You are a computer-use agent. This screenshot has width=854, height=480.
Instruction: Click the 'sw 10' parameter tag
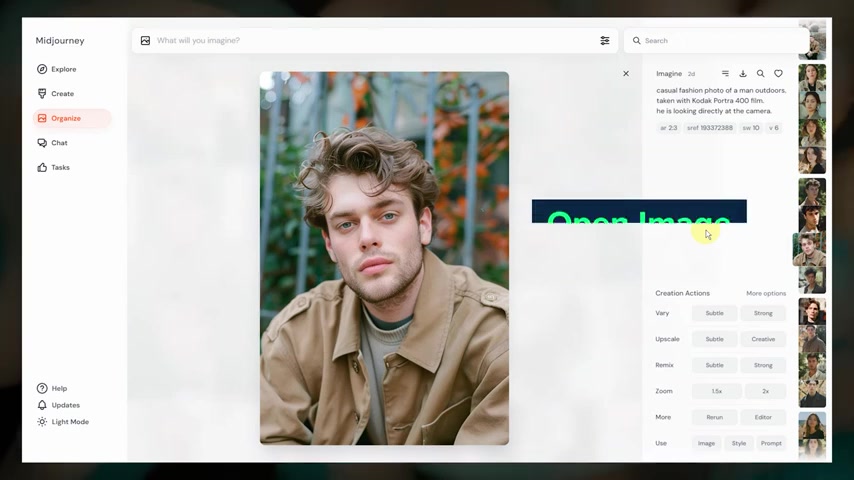pyautogui.click(x=751, y=128)
